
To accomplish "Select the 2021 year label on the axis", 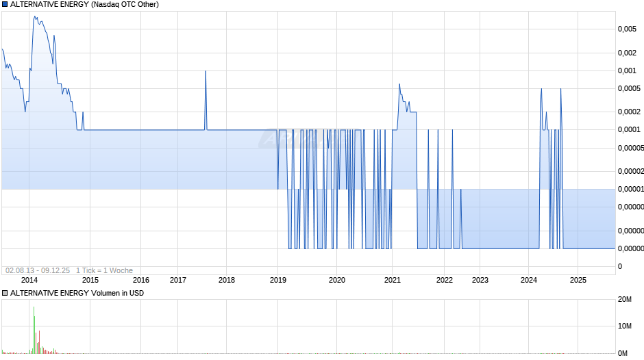I will (x=393, y=280).
